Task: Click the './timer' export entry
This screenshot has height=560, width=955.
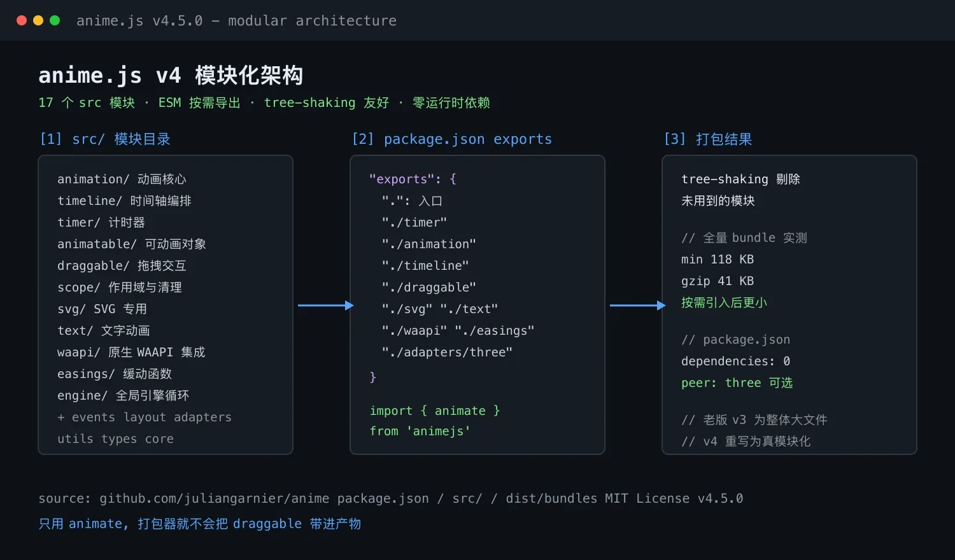Action: (414, 222)
